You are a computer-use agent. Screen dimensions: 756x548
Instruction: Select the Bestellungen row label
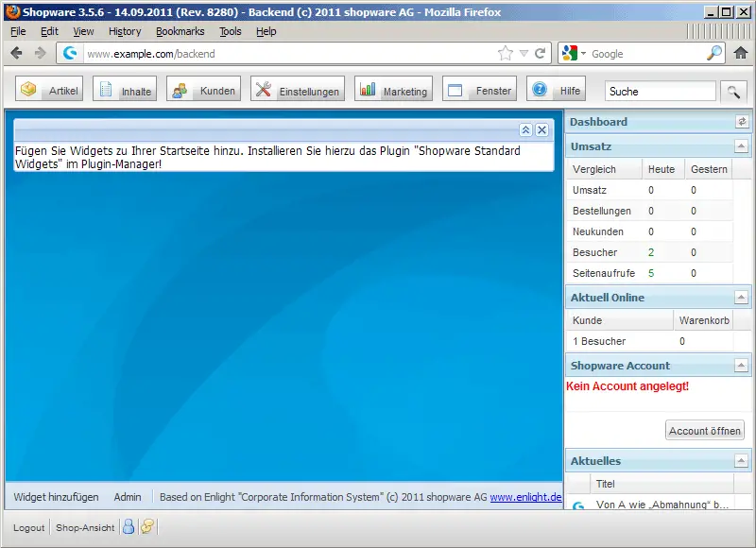pyautogui.click(x=601, y=211)
